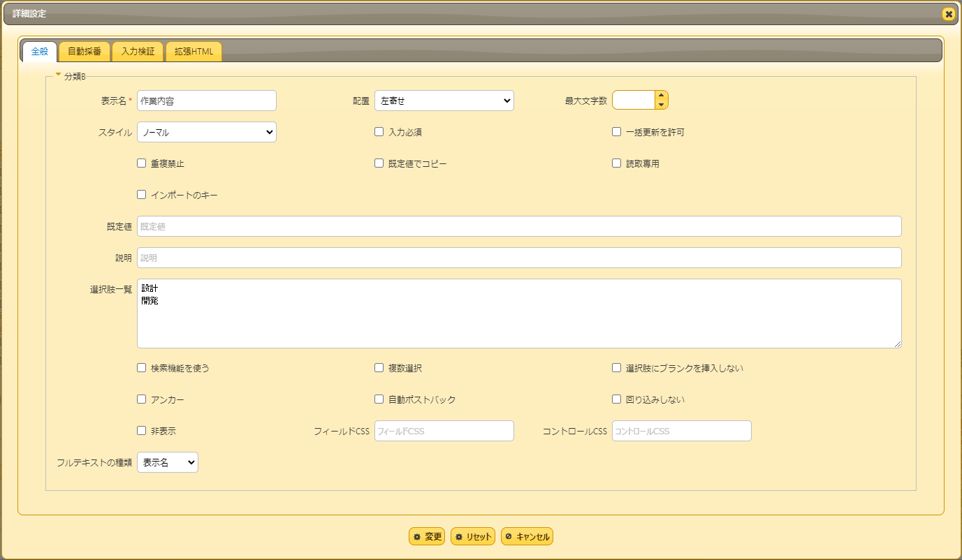
Task: Toggle the 既定値でコピー checkbox
Action: 379,163
